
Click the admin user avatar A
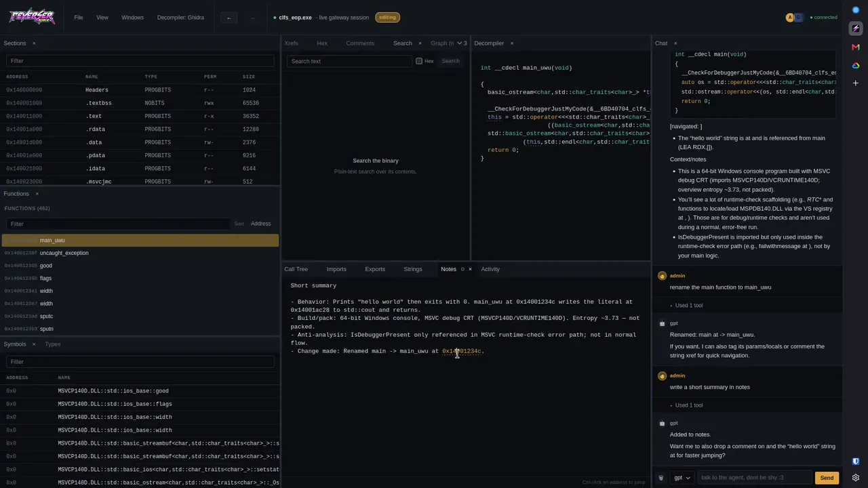[789, 18]
